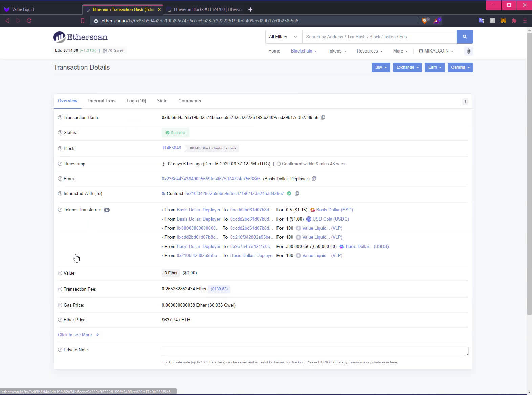Open the extensions puzzle icon
Screen dimensions: 532x395
[514, 21]
